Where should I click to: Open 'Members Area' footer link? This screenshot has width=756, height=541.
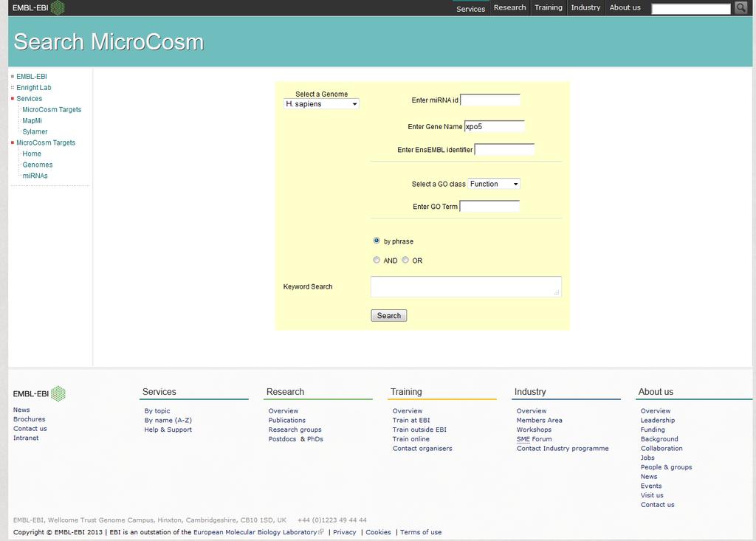coord(539,420)
